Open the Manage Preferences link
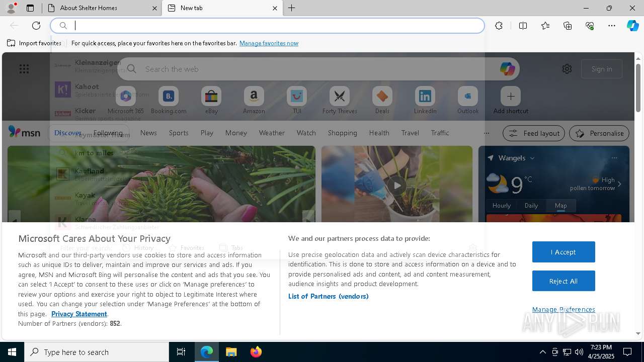Viewport: 644px width, 362px height. click(563, 309)
